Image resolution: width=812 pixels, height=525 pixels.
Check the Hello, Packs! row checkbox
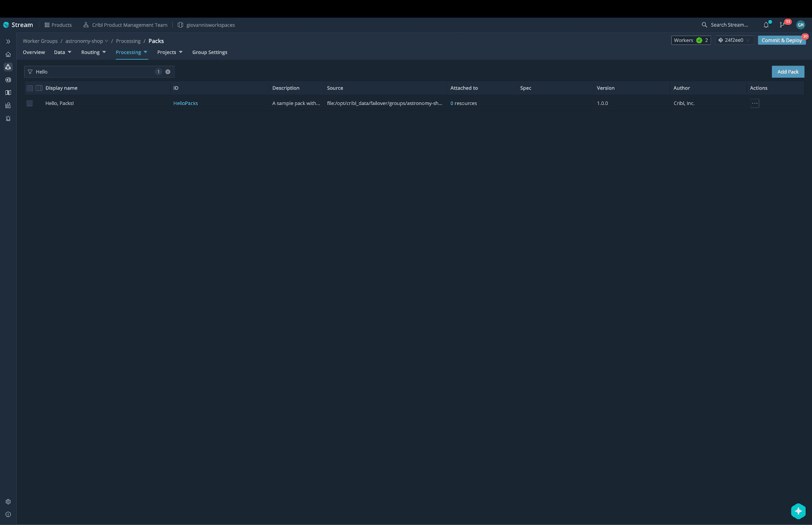[x=29, y=104]
